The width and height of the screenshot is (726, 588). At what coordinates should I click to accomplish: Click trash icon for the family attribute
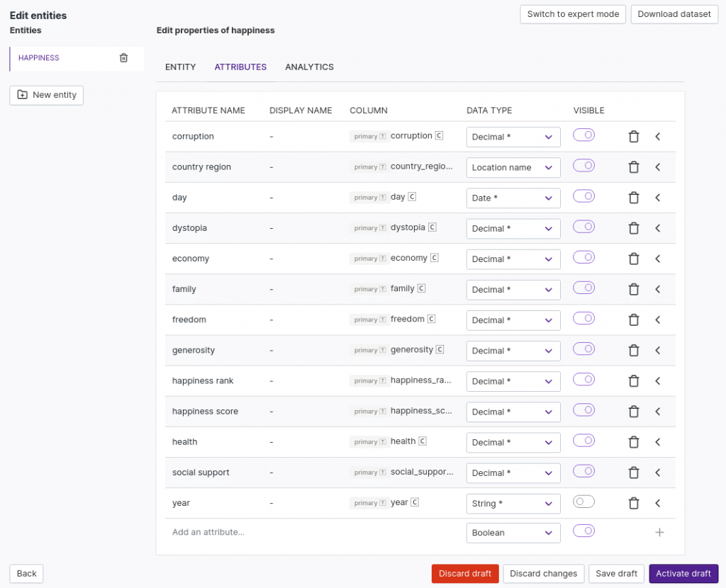(x=634, y=289)
